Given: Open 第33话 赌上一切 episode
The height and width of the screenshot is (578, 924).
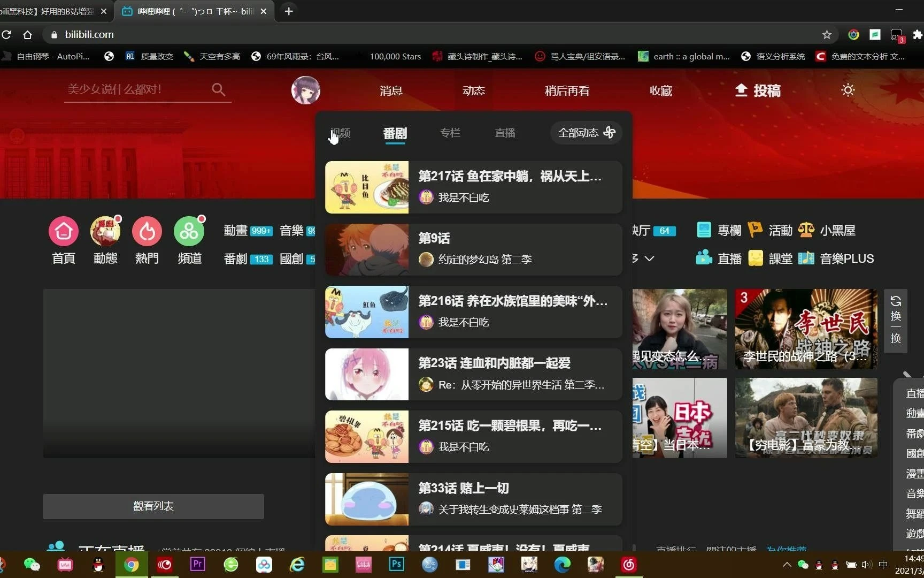Looking at the screenshot, I should (x=473, y=499).
